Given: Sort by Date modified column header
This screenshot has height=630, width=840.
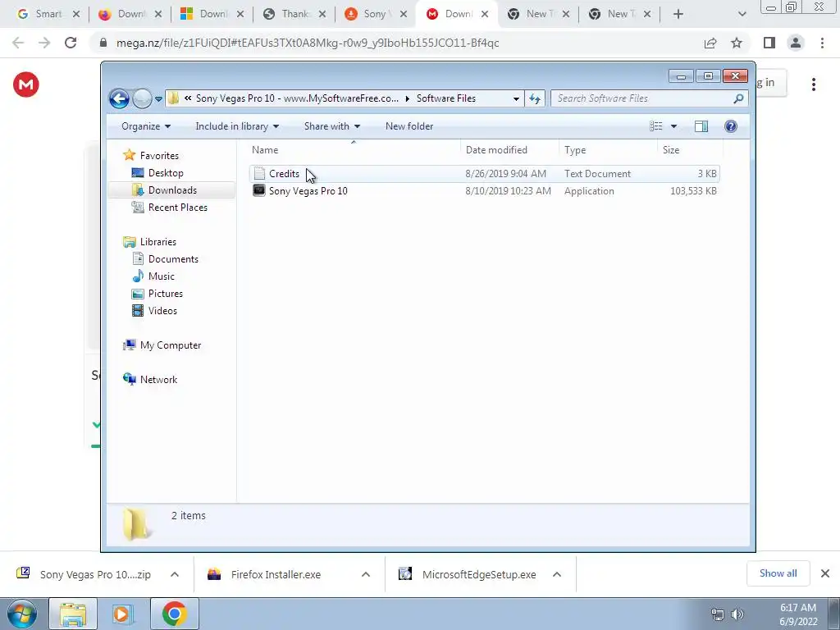Looking at the screenshot, I should (509, 150).
